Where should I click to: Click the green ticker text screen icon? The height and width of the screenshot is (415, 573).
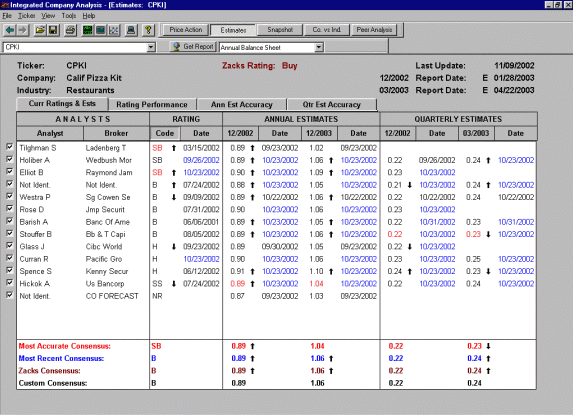point(87,30)
